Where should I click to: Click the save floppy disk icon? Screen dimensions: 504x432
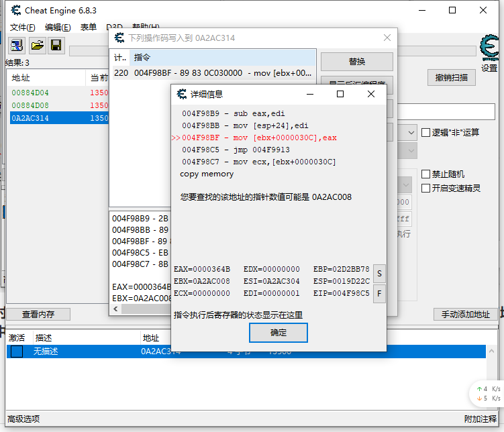56,46
